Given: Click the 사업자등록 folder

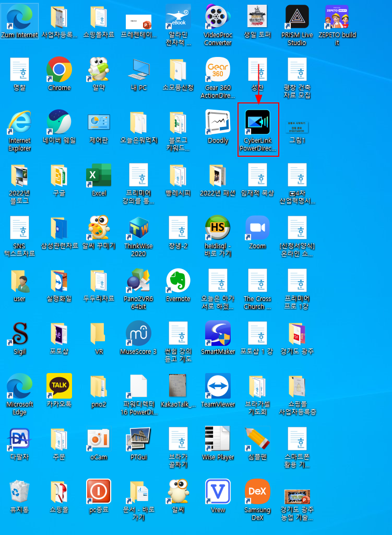Looking at the screenshot, I should pos(59,17).
